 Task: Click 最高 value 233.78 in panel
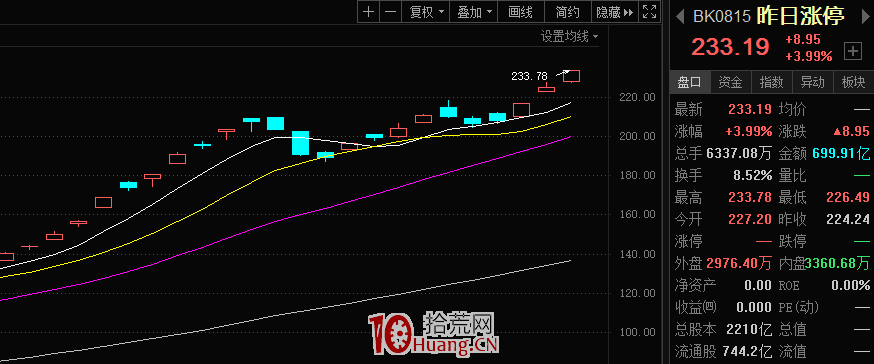[x=750, y=197]
